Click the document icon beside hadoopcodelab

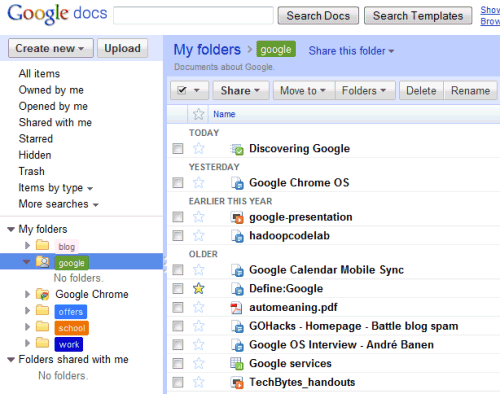(237, 236)
